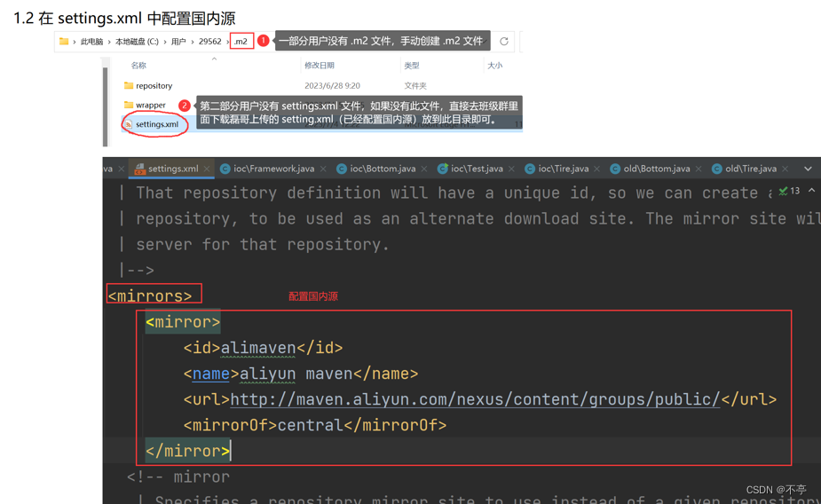The image size is (821, 504).
Task: Switch to the ioc\Framework.java tab
Action: coord(274,169)
